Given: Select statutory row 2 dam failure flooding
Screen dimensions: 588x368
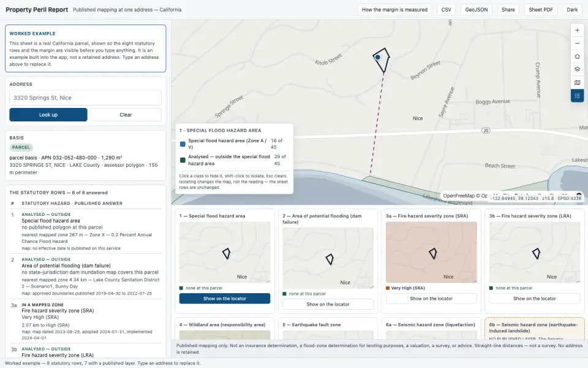Looking at the screenshot, I should pos(86,277).
